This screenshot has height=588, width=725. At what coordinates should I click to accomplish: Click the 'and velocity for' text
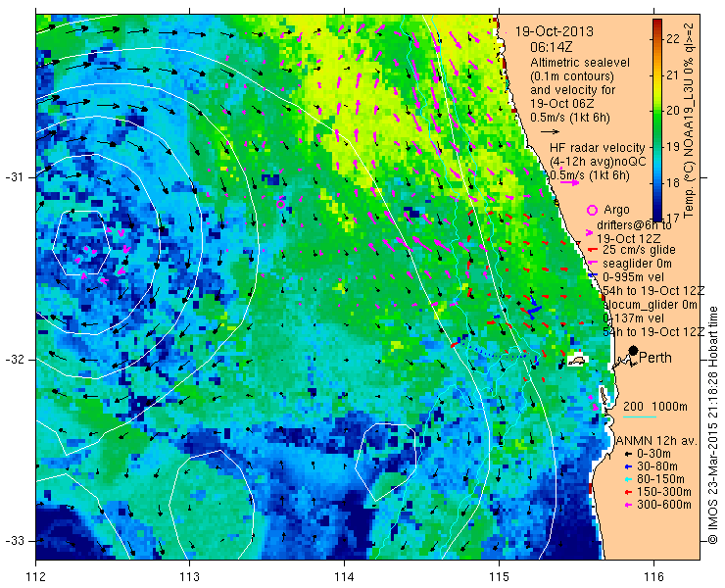(x=573, y=89)
